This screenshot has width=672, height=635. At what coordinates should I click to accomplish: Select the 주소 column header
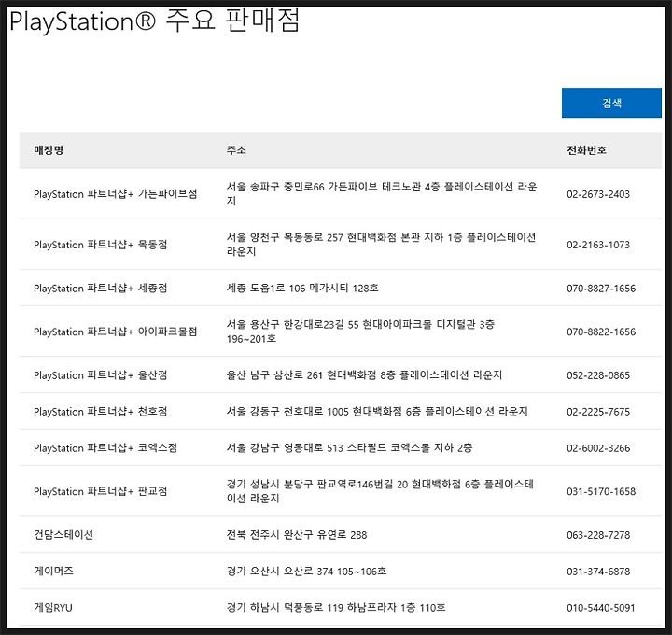[236, 150]
